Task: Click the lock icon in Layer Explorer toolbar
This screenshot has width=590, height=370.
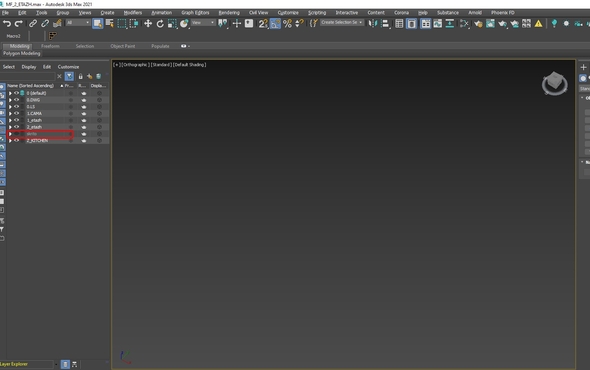Action: 80,76
